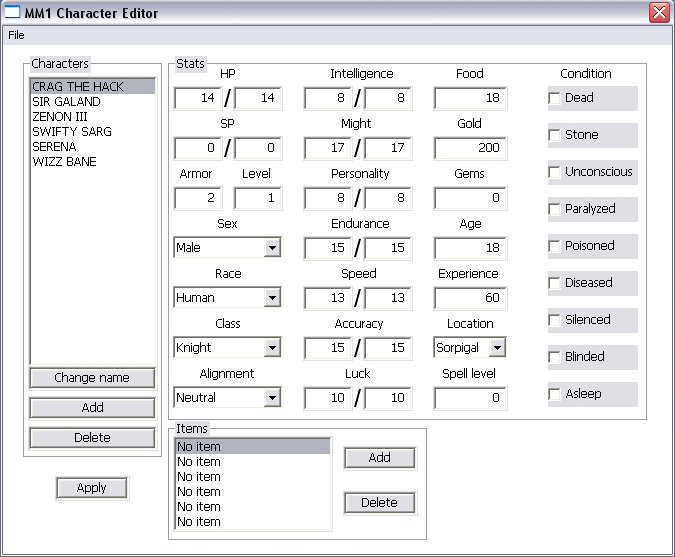Click the maximum Accuracy field

[388, 348]
